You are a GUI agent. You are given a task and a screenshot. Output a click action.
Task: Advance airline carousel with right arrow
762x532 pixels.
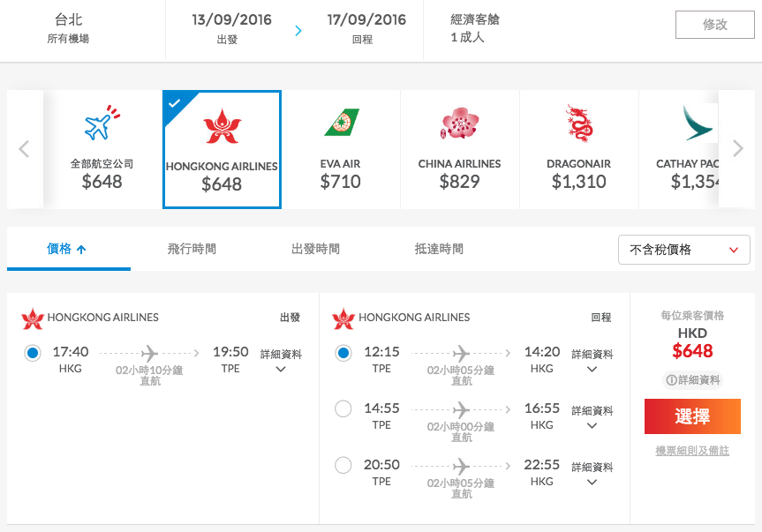737,148
